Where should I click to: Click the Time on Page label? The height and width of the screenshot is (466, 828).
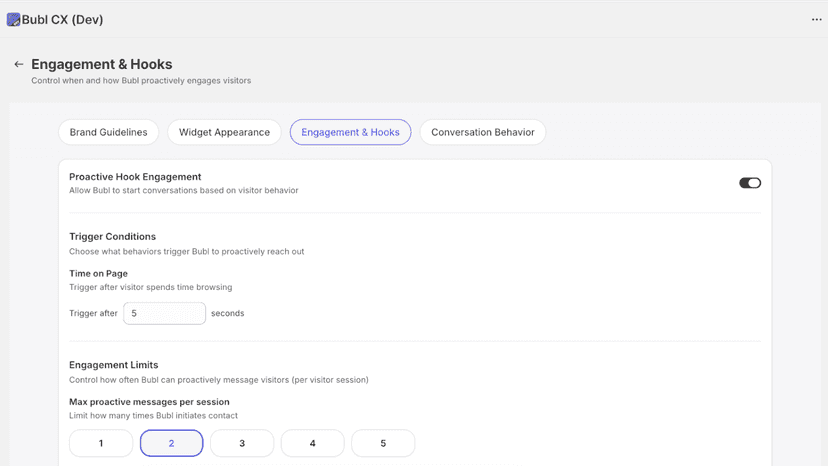(98, 273)
